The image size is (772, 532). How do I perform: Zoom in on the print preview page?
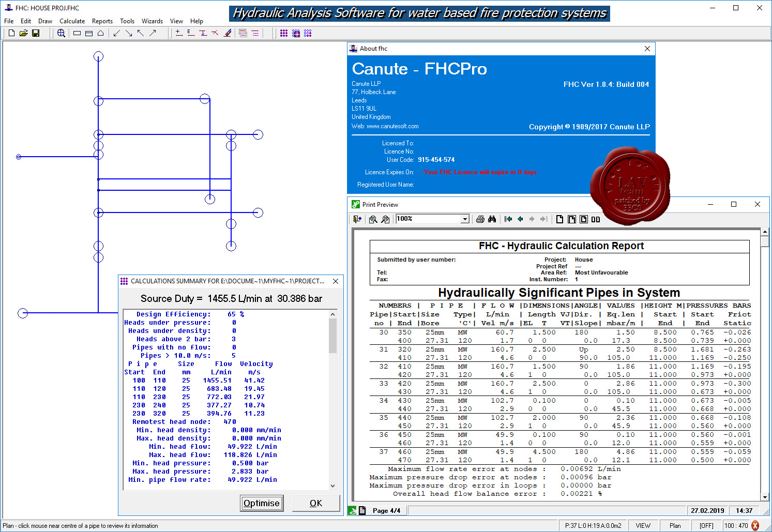[x=373, y=219]
